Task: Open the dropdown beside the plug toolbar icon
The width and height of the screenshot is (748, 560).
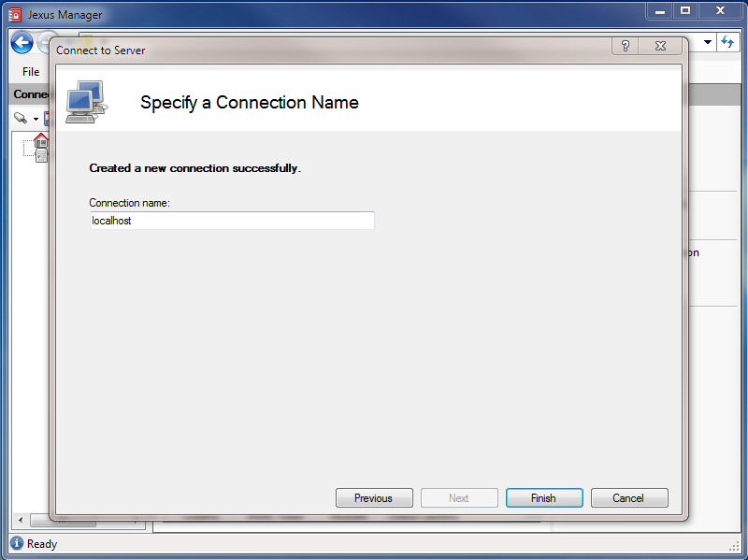Action: [35, 119]
